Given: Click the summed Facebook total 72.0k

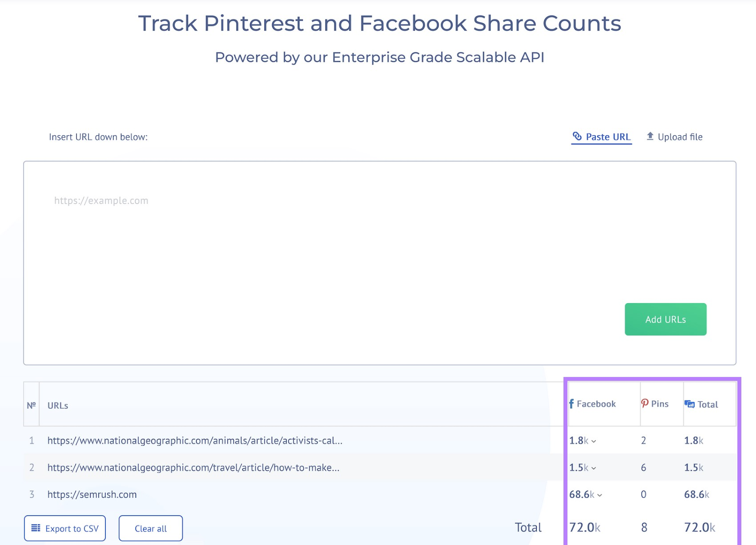Looking at the screenshot, I should [x=584, y=528].
